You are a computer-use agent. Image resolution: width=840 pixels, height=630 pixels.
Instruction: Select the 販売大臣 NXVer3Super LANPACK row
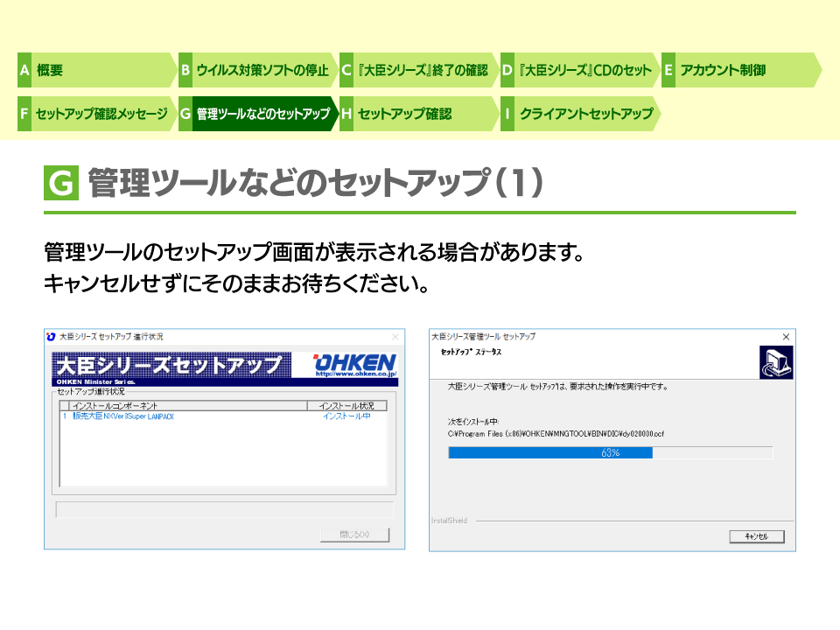[223, 416]
